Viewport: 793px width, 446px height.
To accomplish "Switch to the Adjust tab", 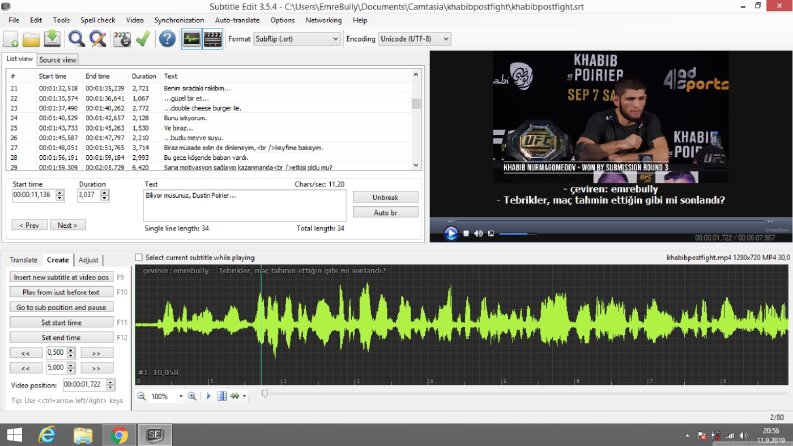I will pyautogui.click(x=89, y=260).
